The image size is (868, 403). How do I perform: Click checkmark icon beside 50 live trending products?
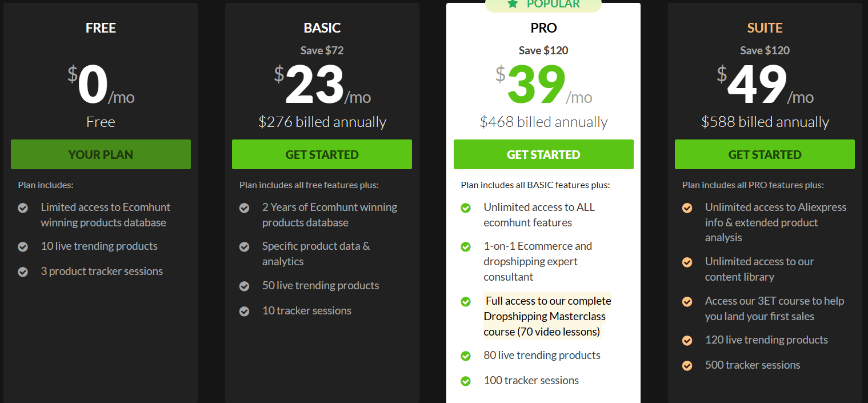pos(244,286)
